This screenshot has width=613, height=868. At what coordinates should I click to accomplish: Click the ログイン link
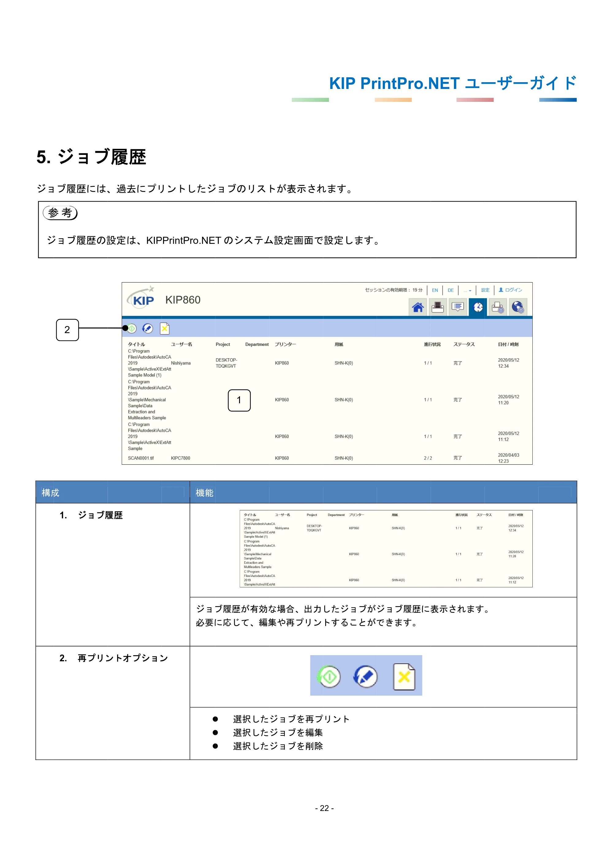click(510, 290)
